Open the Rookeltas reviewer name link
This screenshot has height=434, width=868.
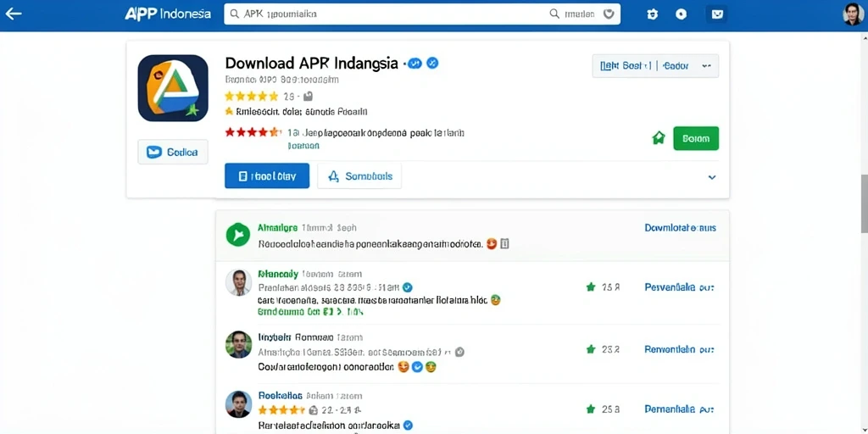click(x=280, y=396)
